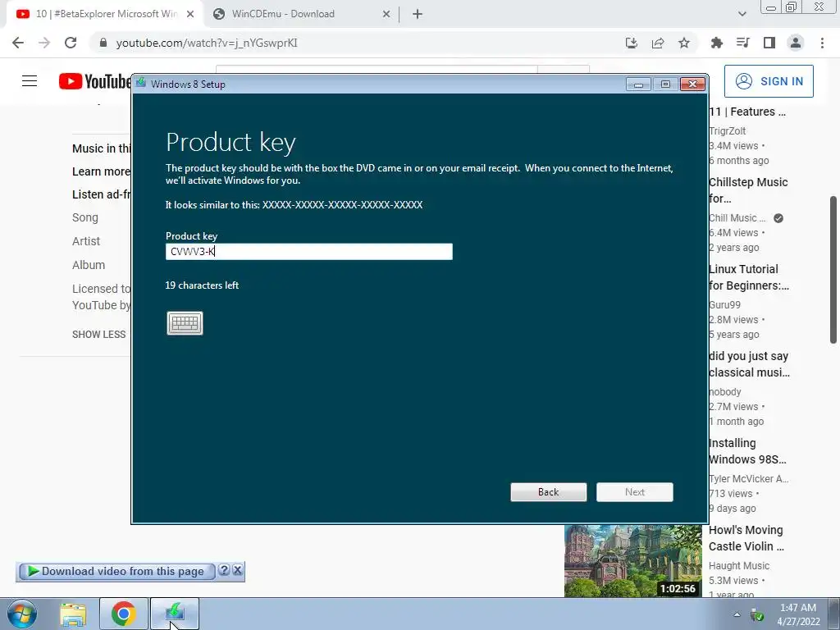Image resolution: width=840 pixels, height=630 pixels.
Task: Open the Windows Start button
Action: click(22, 614)
